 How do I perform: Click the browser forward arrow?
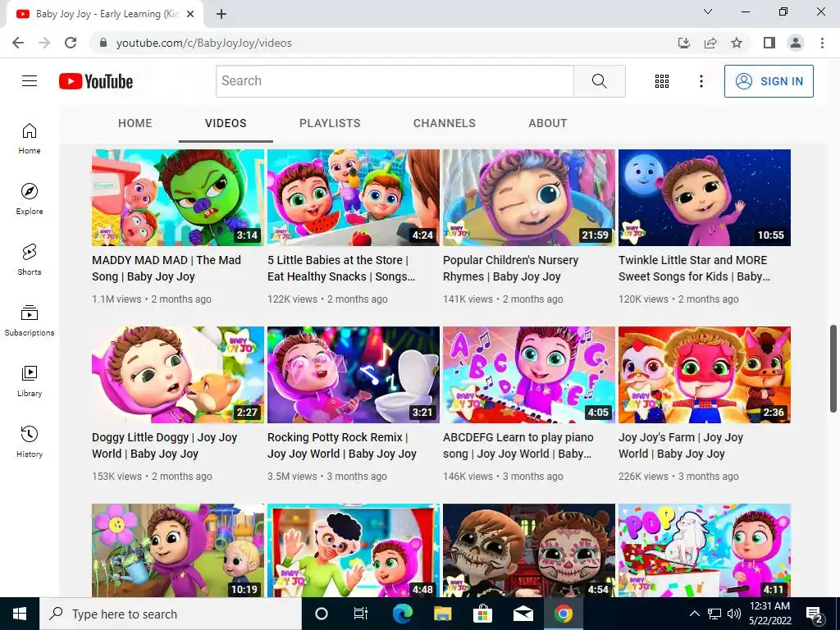tap(44, 43)
